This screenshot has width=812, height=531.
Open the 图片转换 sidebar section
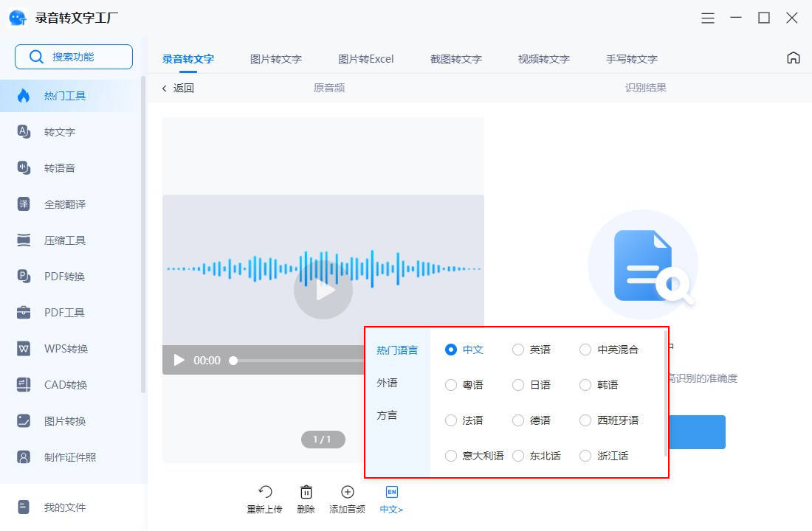tap(70, 421)
